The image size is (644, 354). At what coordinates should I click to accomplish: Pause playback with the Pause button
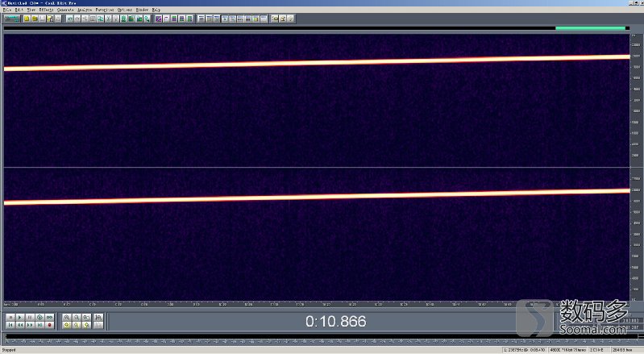[30, 318]
